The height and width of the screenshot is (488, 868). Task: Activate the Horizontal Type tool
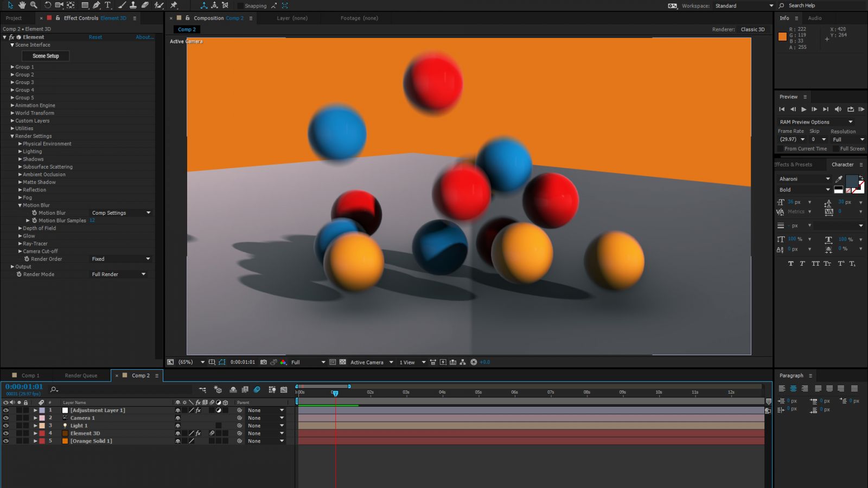[107, 5]
